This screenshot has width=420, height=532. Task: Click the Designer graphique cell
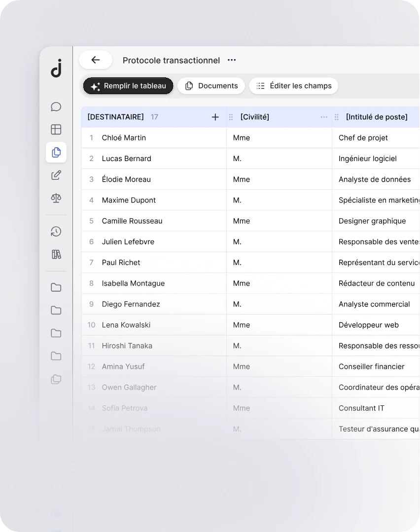pos(376,221)
